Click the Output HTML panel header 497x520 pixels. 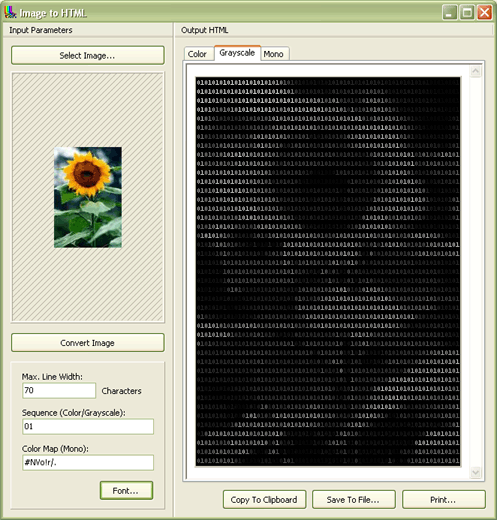[334, 30]
